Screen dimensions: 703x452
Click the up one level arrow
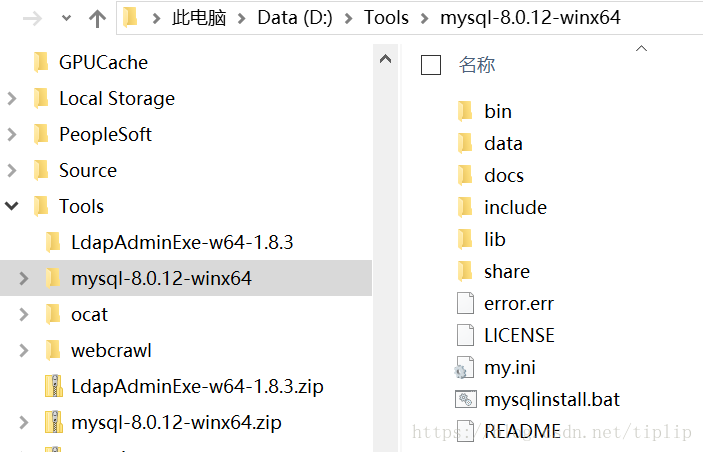click(x=97, y=18)
